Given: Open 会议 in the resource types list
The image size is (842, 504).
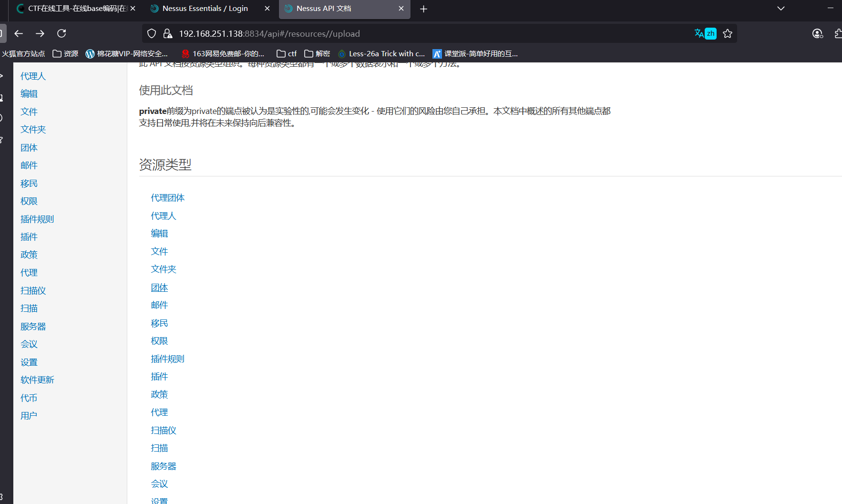Looking at the screenshot, I should 159,484.
